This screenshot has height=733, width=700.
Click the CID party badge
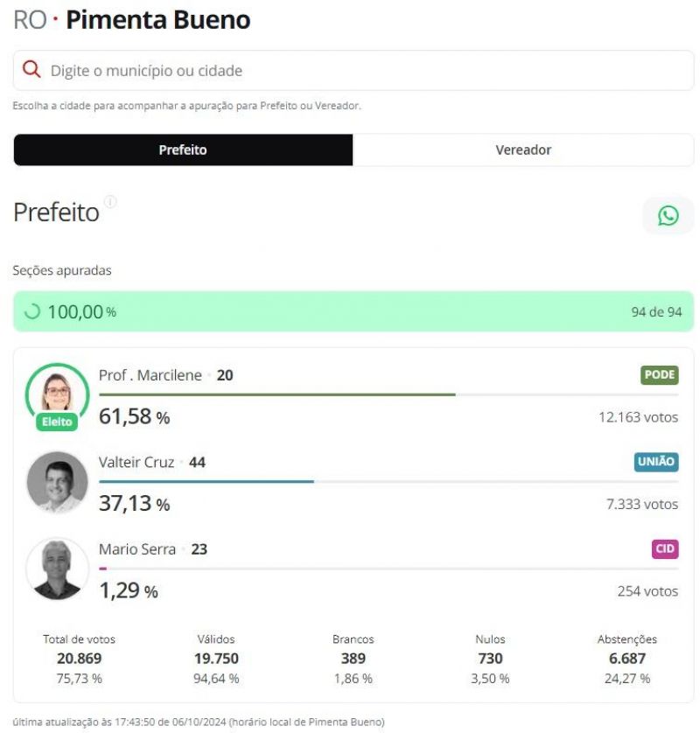coord(666,548)
